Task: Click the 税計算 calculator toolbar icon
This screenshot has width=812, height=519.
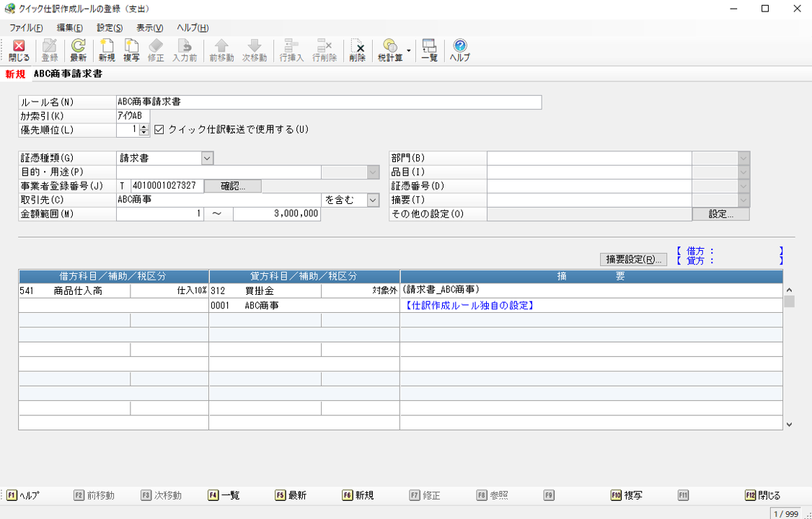Action: (x=390, y=50)
